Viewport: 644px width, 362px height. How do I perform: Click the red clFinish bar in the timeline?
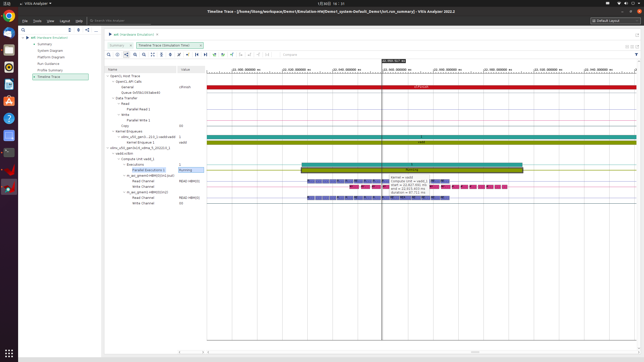[422, 87]
